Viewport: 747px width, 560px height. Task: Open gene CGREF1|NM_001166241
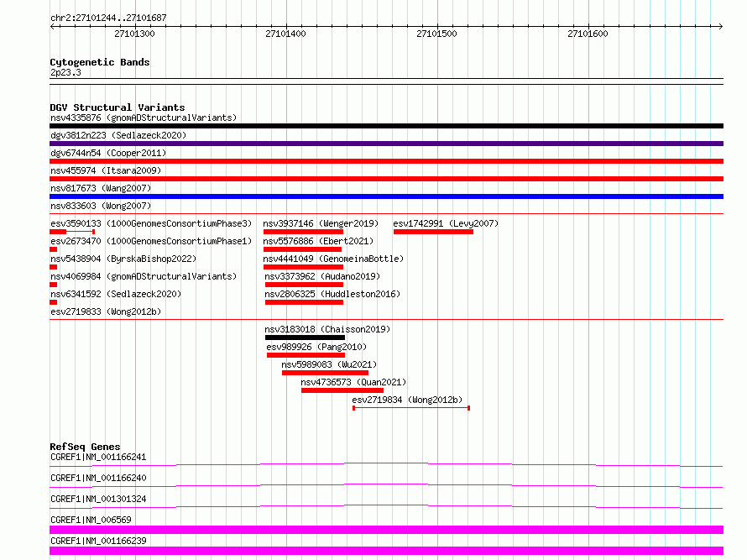coord(98,457)
